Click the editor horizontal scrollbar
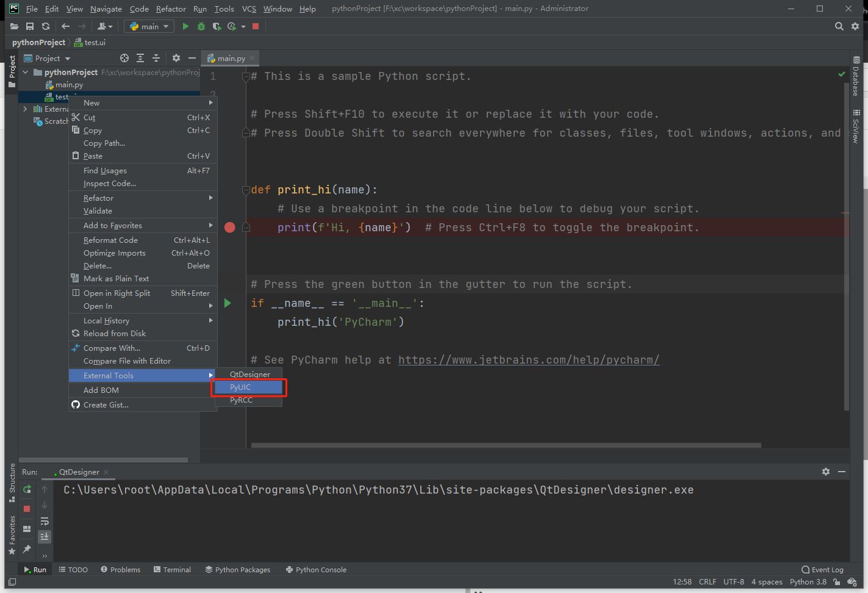This screenshot has width=868, height=593. [x=506, y=445]
